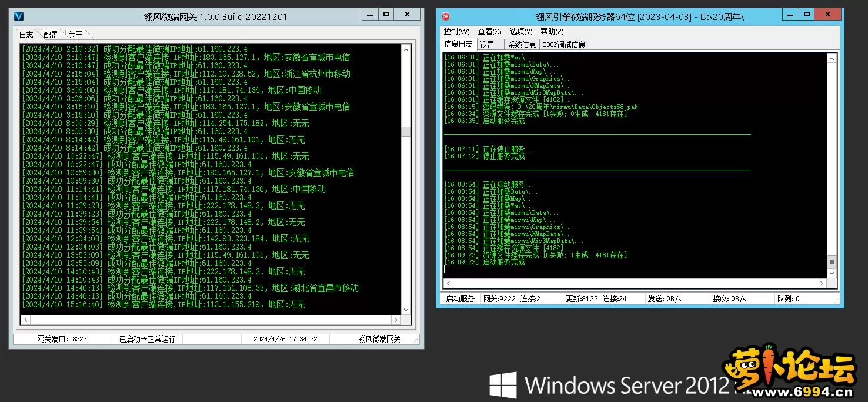Click log line with IP 114.254.175.182
The image size is (868, 402).
[x=165, y=124]
